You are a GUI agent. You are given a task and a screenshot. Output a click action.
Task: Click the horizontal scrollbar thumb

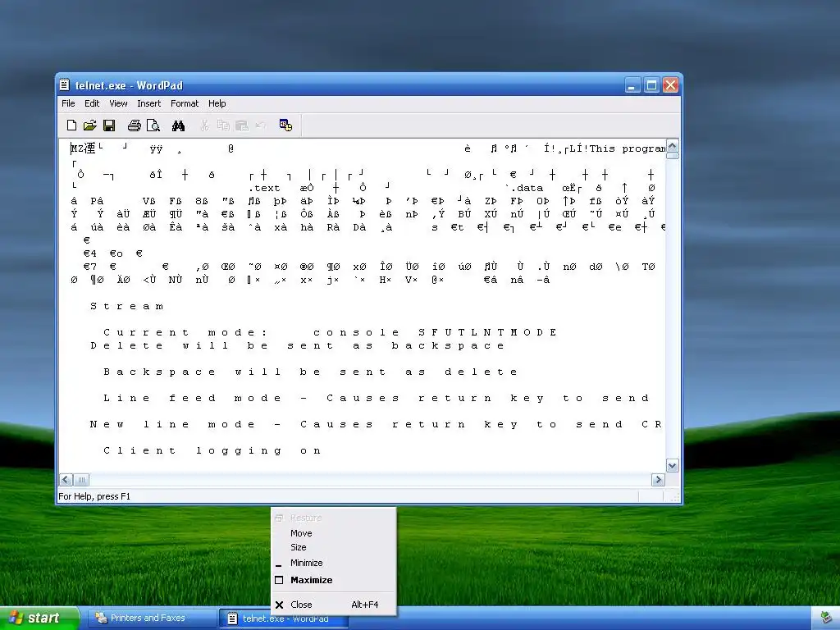pos(81,480)
